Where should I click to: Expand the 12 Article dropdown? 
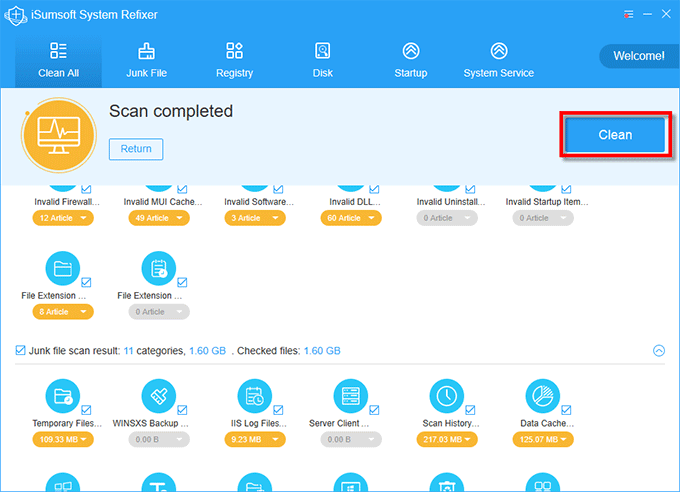click(63, 218)
